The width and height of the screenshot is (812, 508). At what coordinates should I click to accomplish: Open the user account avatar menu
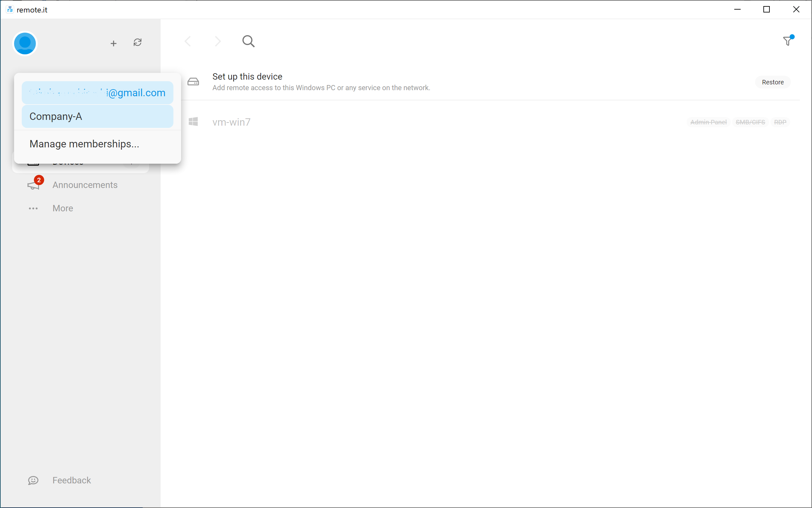tap(25, 43)
